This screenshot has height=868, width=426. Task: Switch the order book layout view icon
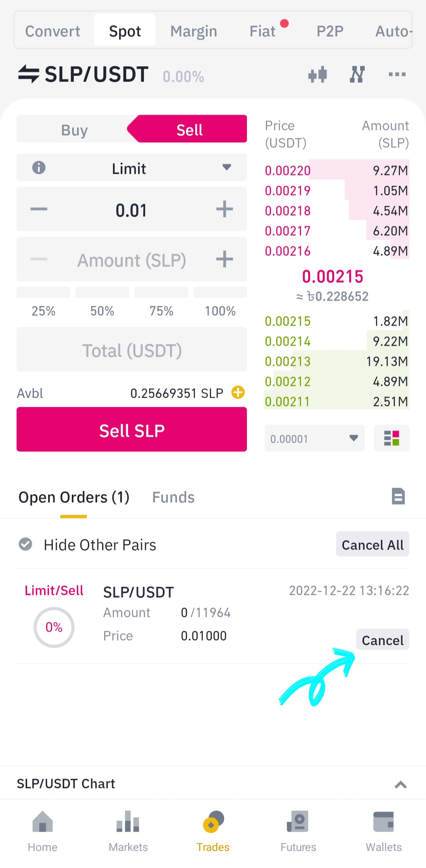(391, 438)
